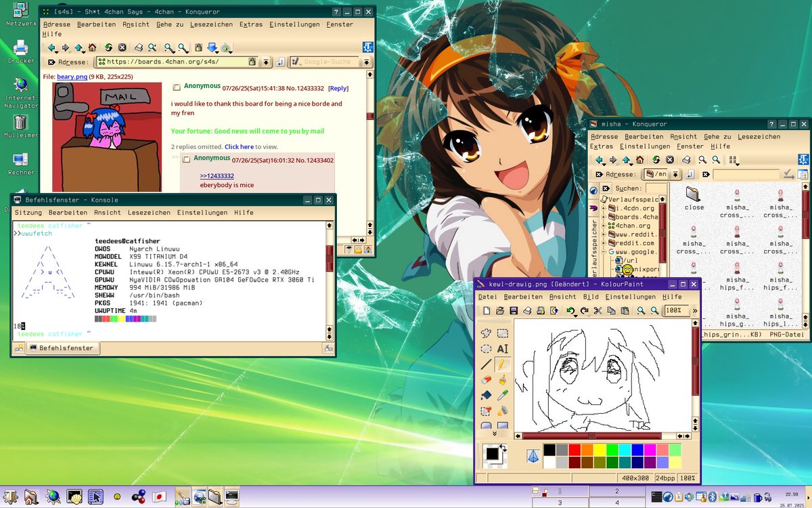Pick the red color swatch in KolourPaint palette
The height and width of the screenshot is (508, 812).
click(x=574, y=449)
